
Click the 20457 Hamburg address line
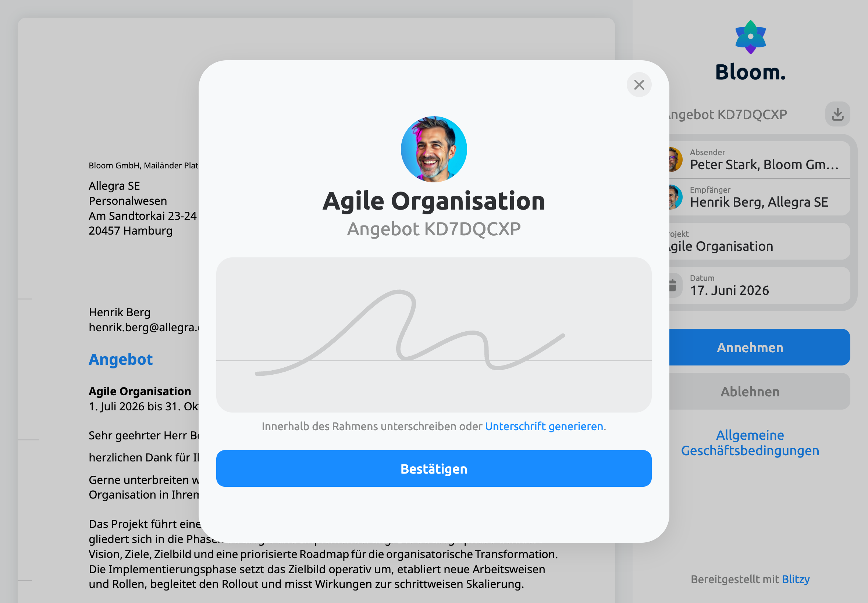tap(130, 231)
